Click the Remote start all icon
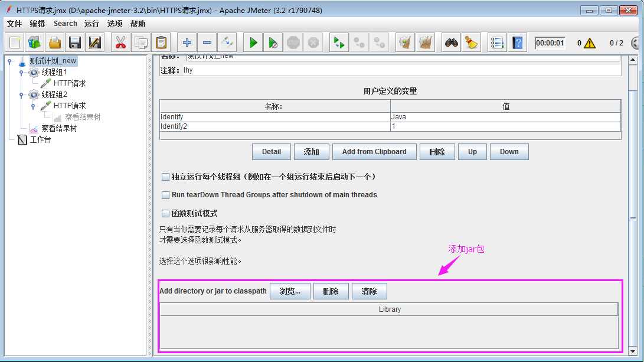This screenshot has height=362, width=644. coord(339,43)
